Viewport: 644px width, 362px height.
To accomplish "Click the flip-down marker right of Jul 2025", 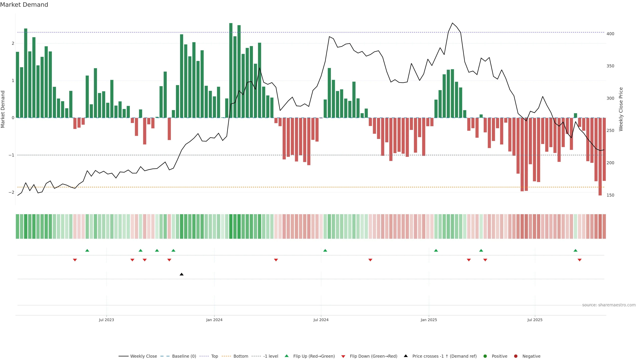I will coord(579,260).
